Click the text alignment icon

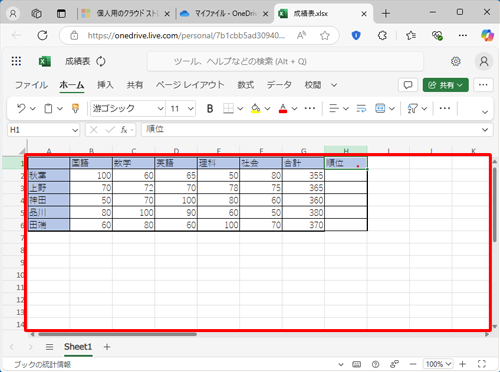coord(334,108)
